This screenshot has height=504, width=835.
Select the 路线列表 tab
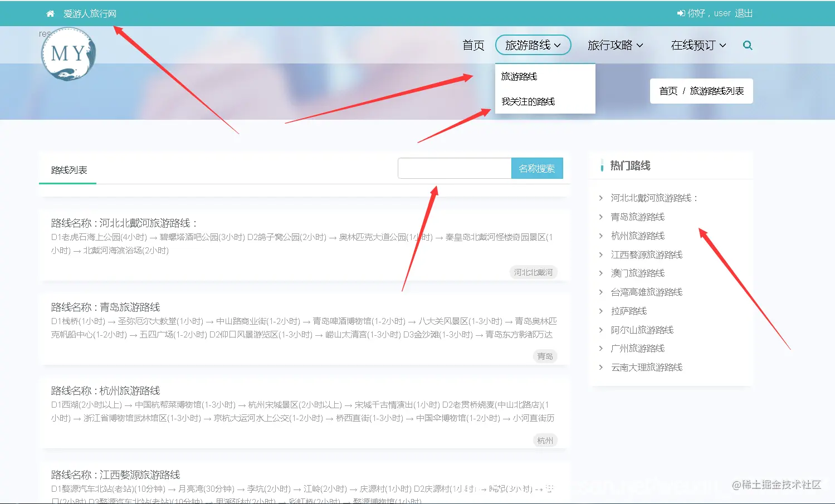(69, 170)
